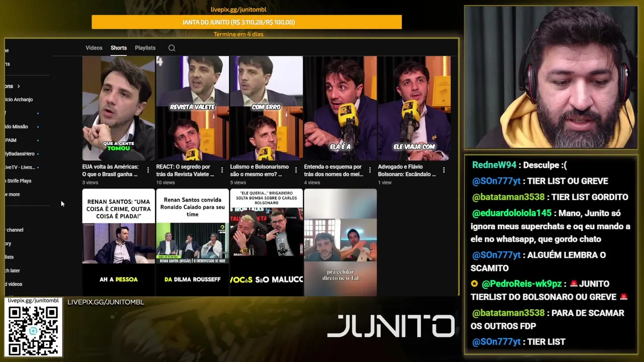Play the 'ELA É A' short thumbnail
644x362 pixels.
(341, 108)
